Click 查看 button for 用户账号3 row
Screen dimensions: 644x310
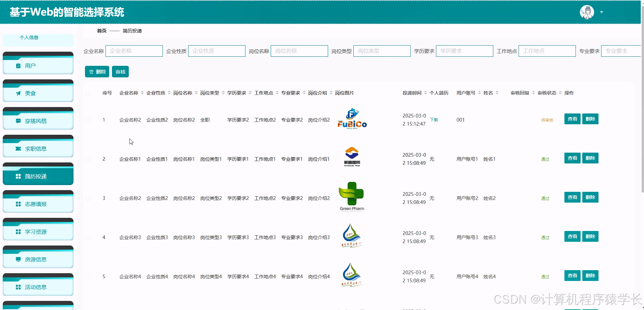(x=573, y=236)
